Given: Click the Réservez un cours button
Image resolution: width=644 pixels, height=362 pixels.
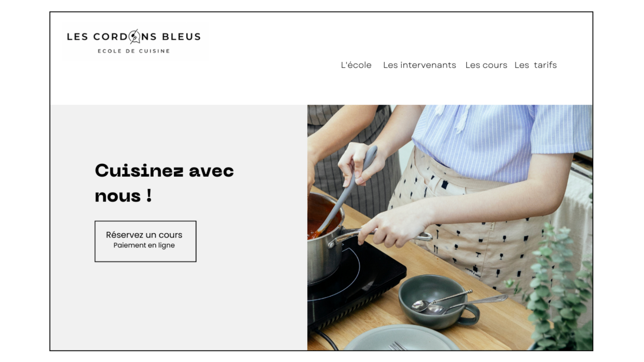Looking at the screenshot, I should (146, 241).
